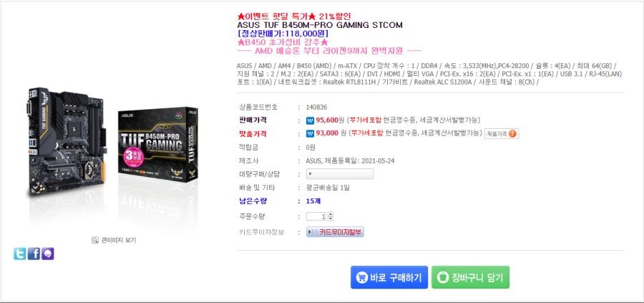The width and height of the screenshot is (644, 303).
Task: Click the shopping cart icon in 바로 구매하기
Action: point(361,277)
